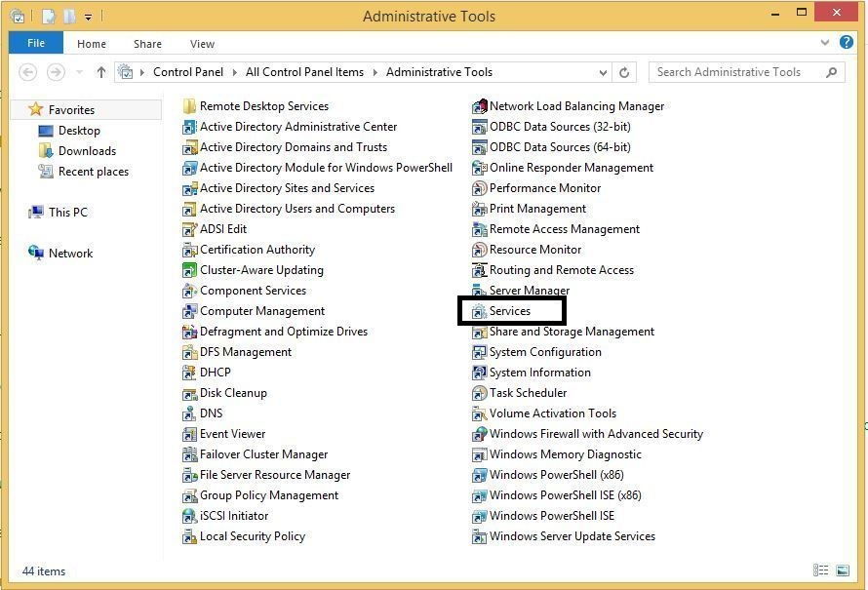Open Remote Desktop Services folder icon
The image size is (868, 590).
[x=190, y=106]
